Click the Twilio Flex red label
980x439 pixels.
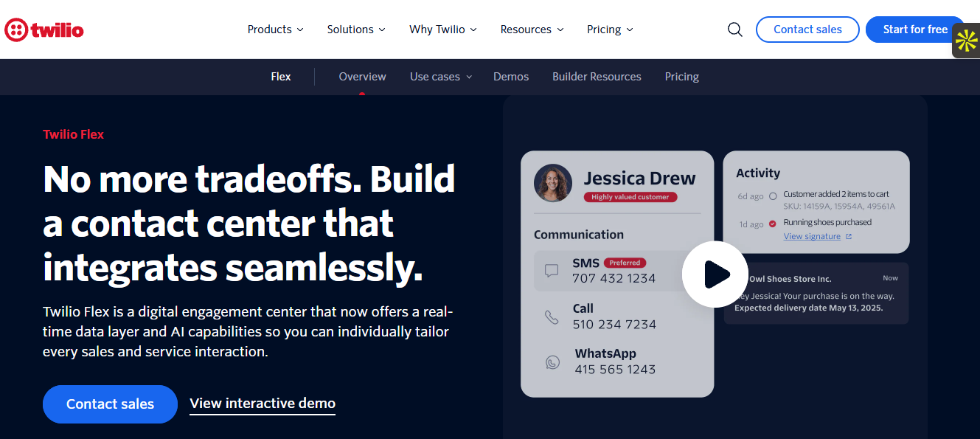[x=73, y=134]
